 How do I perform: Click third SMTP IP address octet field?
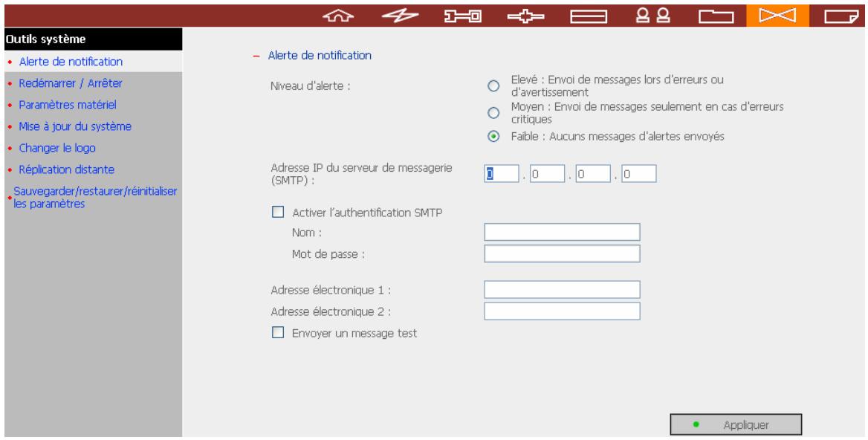(x=593, y=174)
